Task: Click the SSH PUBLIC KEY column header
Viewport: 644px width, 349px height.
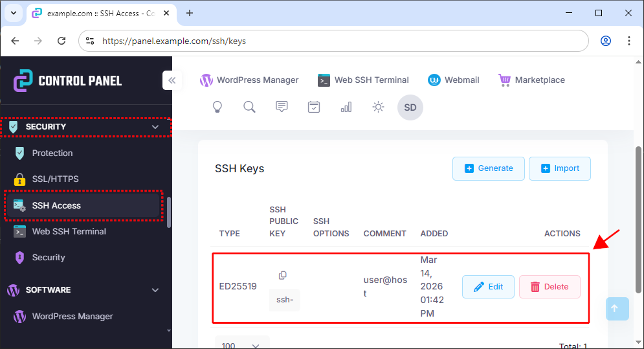Action: pos(283,221)
